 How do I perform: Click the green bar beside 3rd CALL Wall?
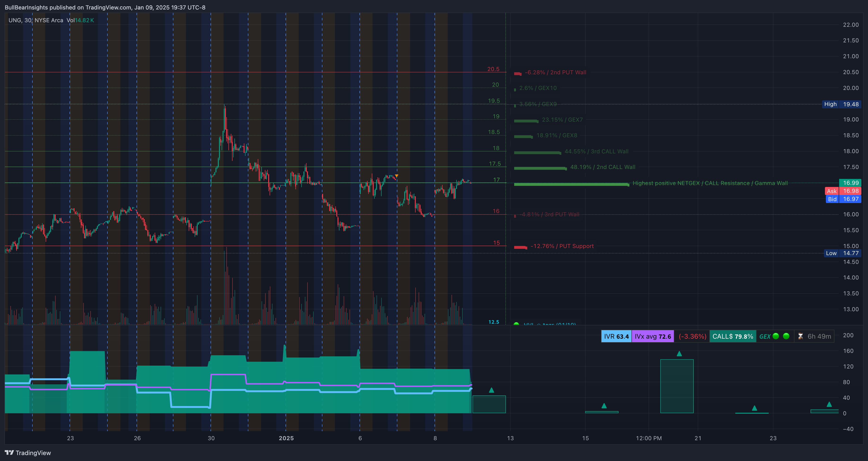(537, 152)
